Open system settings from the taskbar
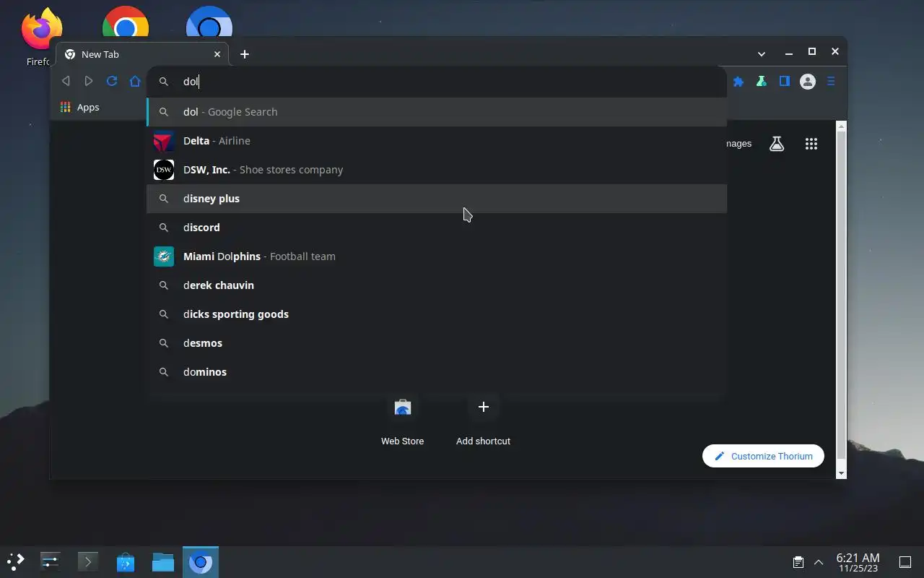924x578 pixels. click(x=50, y=561)
